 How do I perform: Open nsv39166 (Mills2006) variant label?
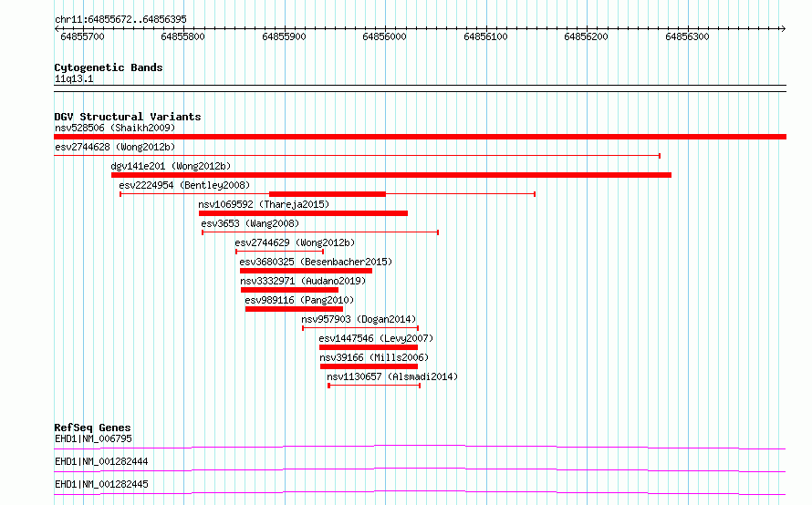(x=374, y=357)
